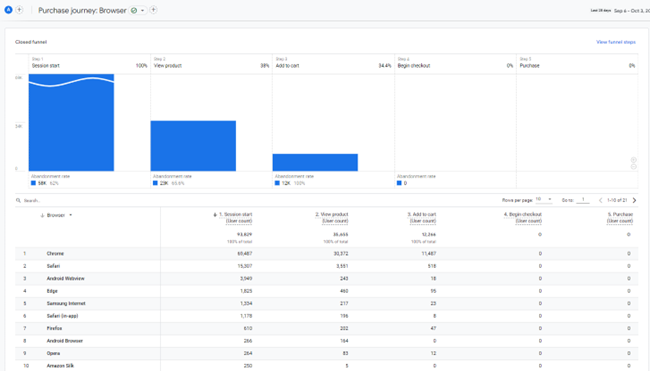Screen dimensions: 650x371
Task: Go to the next table page
Action: pyautogui.click(x=634, y=200)
